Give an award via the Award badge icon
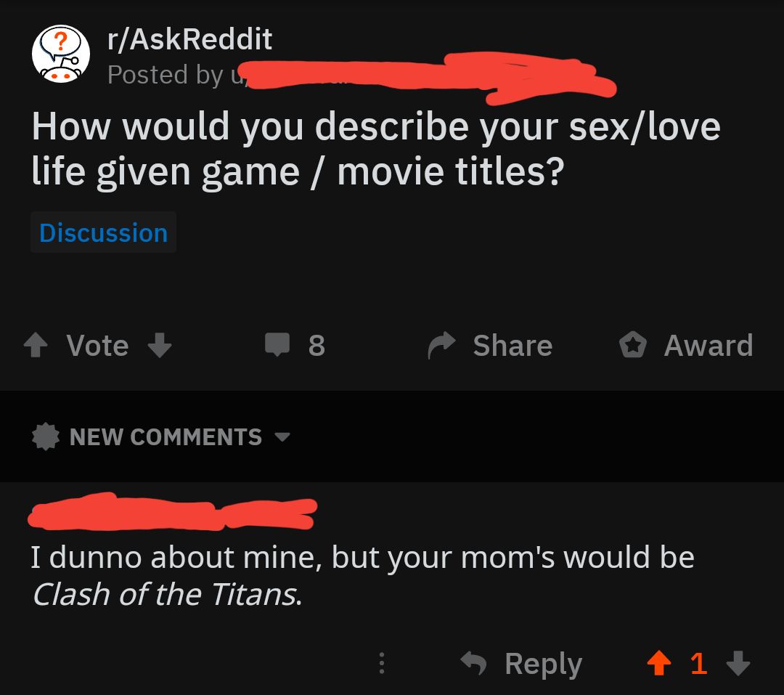 [632, 346]
